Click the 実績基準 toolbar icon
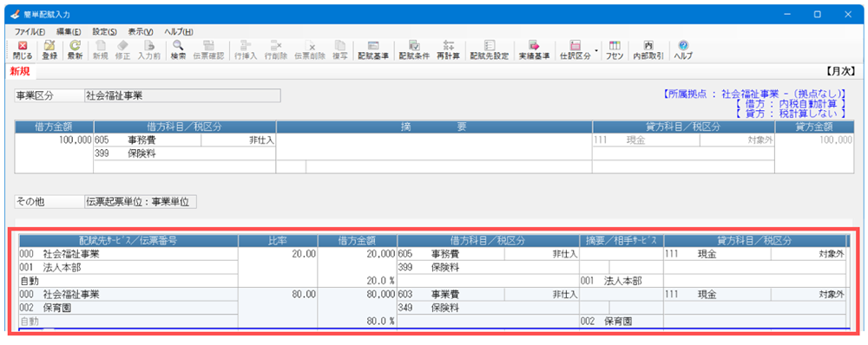The height and width of the screenshot is (345, 868). click(534, 49)
